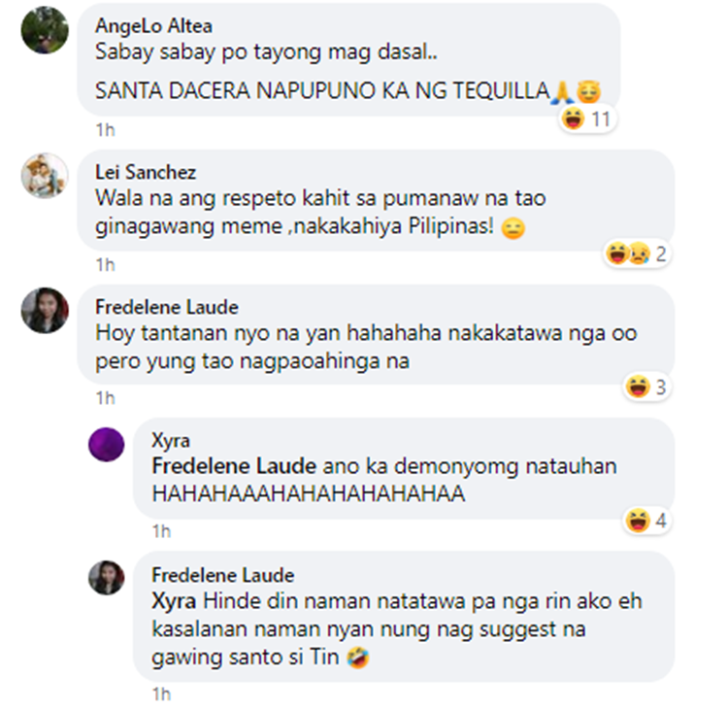Screen dimensions: 728x709
Task: Click the 1h timestamp under the last reply
Action: [x=161, y=694]
